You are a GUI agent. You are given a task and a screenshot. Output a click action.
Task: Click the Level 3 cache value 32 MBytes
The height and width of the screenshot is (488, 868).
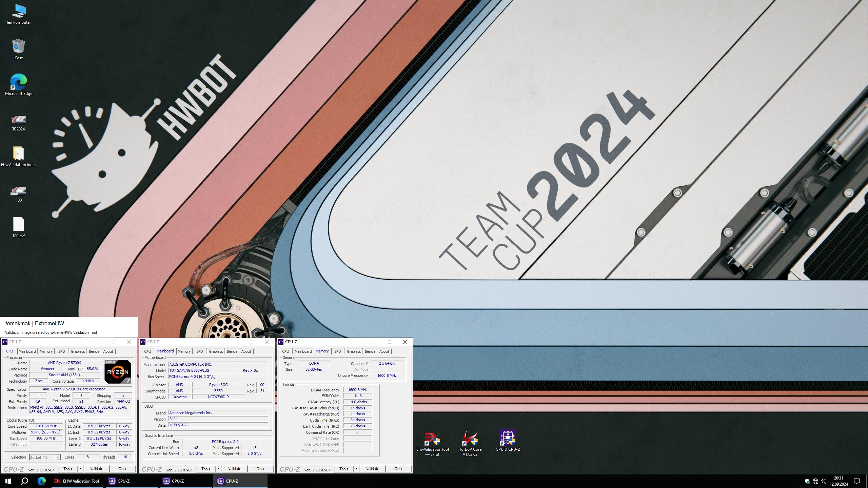point(99,444)
